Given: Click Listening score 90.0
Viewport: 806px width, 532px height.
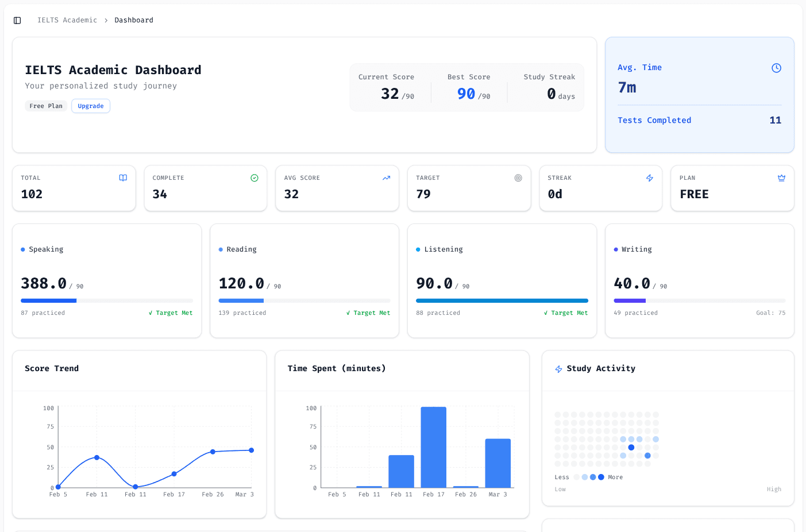Looking at the screenshot, I should pyautogui.click(x=434, y=283).
